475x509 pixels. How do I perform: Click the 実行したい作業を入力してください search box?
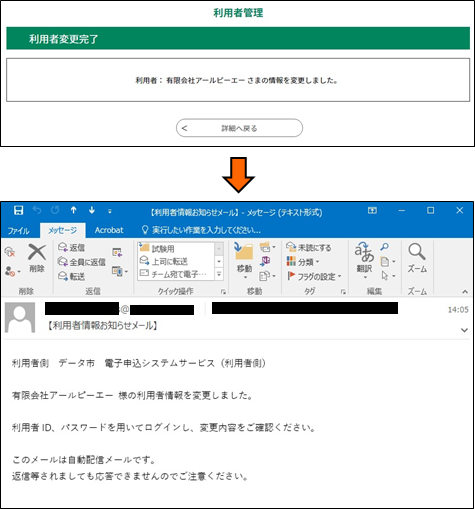pyautogui.click(x=201, y=230)
